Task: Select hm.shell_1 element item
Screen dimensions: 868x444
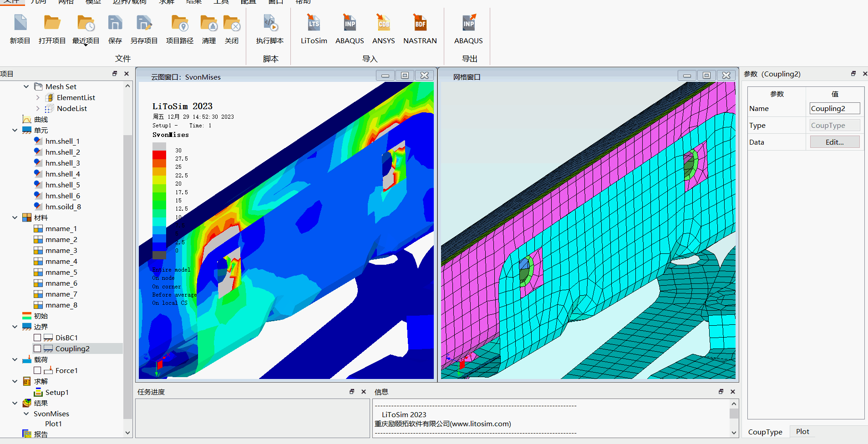Action: 62,141
